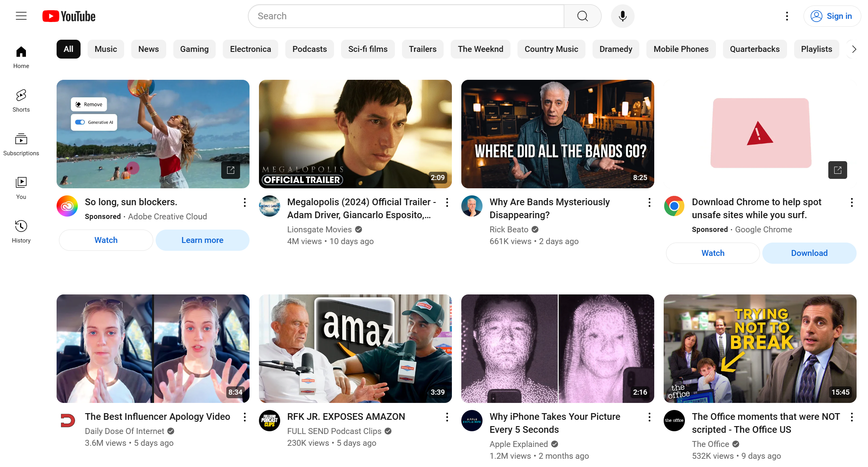Open the hamburger guide menu

click(x=21, y=16)
